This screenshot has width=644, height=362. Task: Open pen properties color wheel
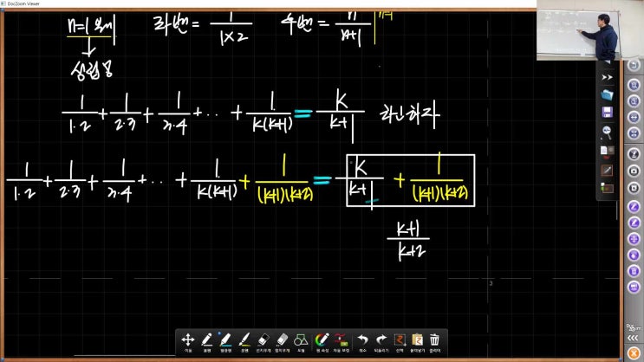click(322, 339)
